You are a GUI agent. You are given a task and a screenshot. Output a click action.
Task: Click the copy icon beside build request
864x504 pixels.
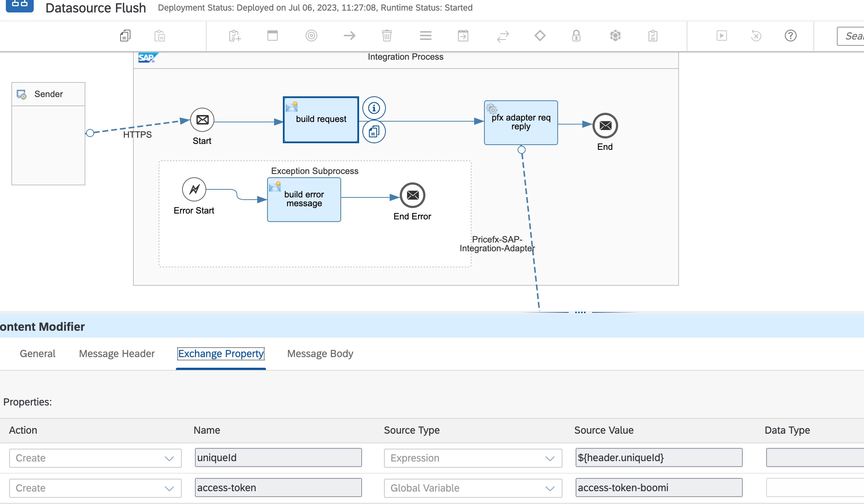(x=374, y=131)
